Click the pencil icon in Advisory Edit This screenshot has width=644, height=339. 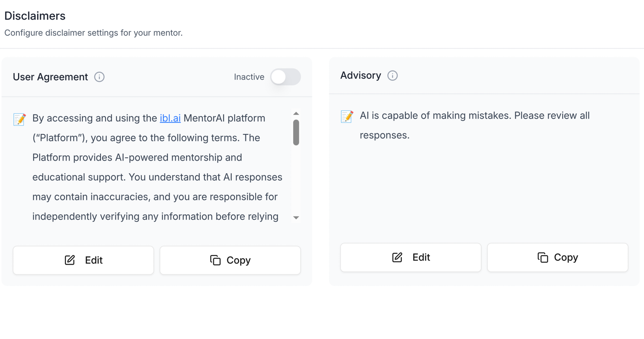(x=397, y=257)
